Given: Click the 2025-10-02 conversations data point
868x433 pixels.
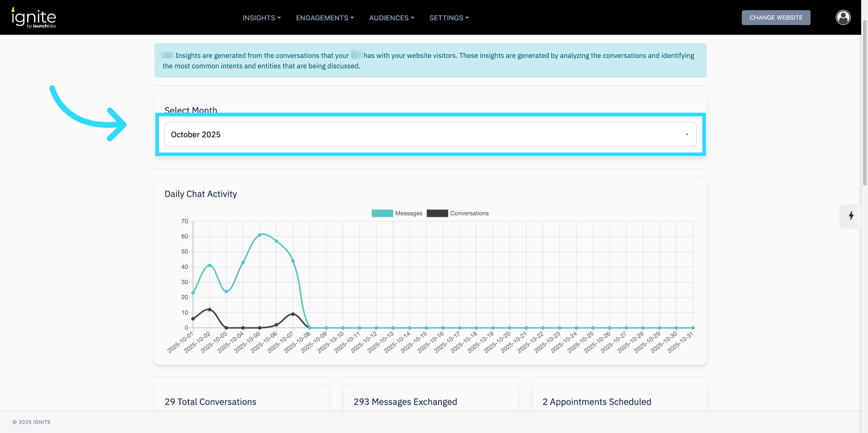Looking at the screenshot, I should click(210, 310).
